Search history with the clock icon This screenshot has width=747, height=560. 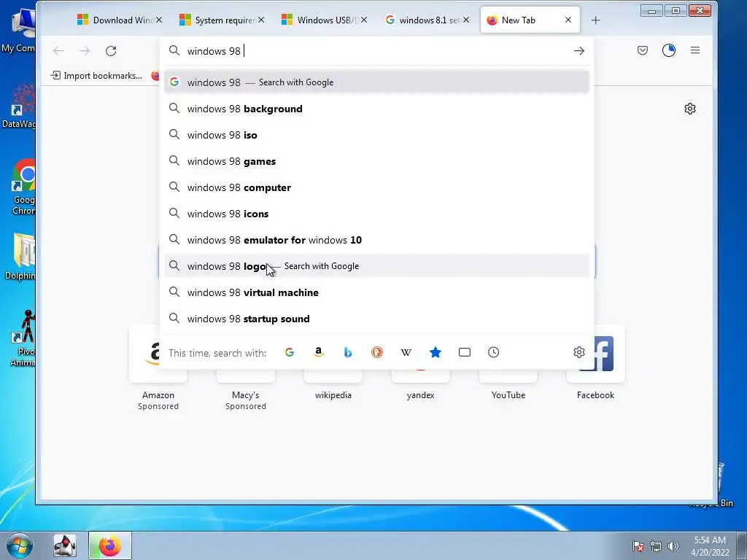(494, 352)
